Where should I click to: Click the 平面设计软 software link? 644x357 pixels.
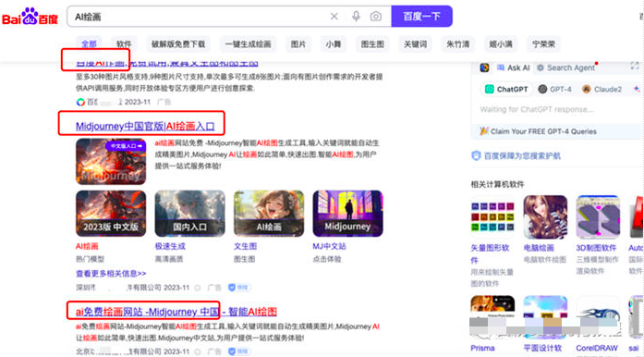[x=542, y=348]
